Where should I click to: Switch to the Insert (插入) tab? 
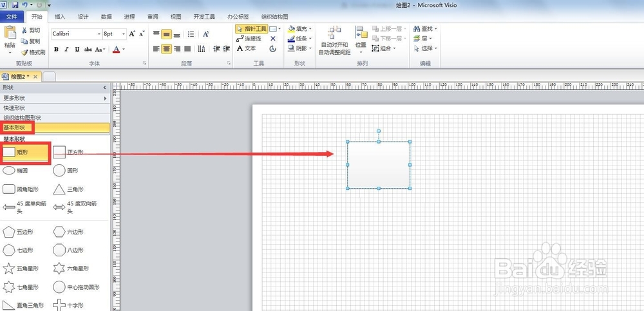click(60, 17)
